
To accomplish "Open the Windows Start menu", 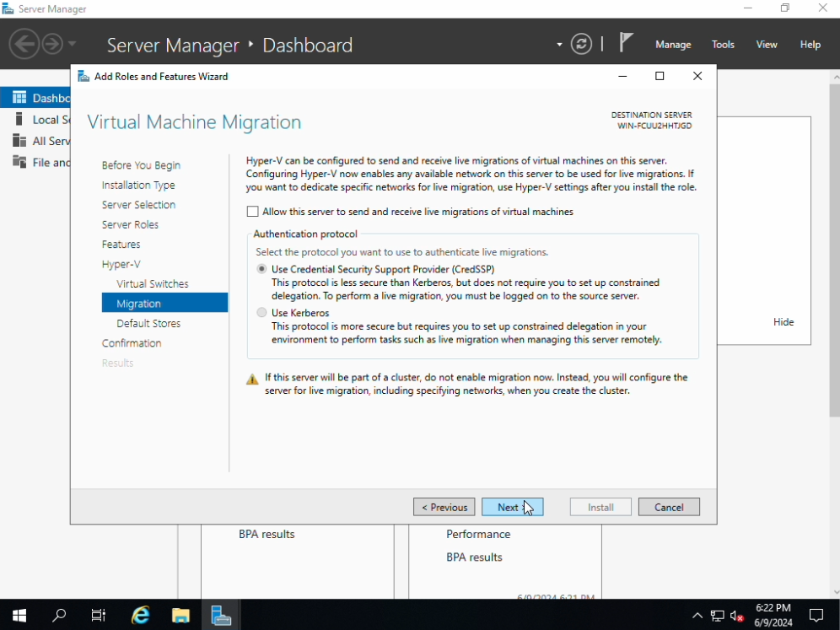I will click(x=19, y=615).
